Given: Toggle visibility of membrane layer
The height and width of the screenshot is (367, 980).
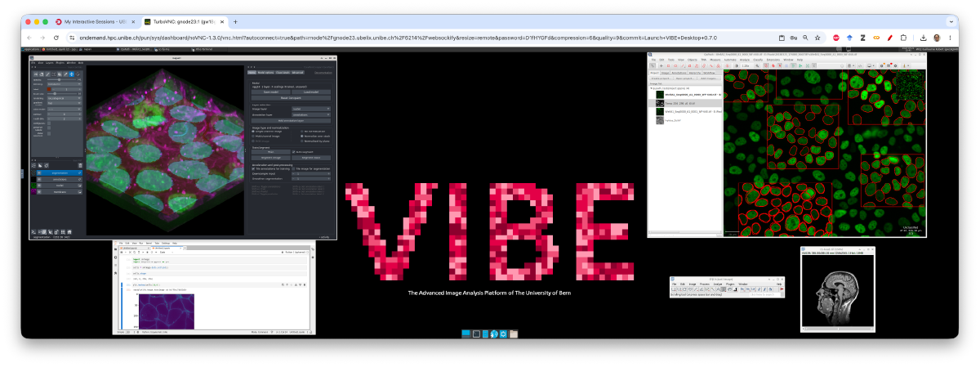Looking at the screenshot, I should 39,191.
